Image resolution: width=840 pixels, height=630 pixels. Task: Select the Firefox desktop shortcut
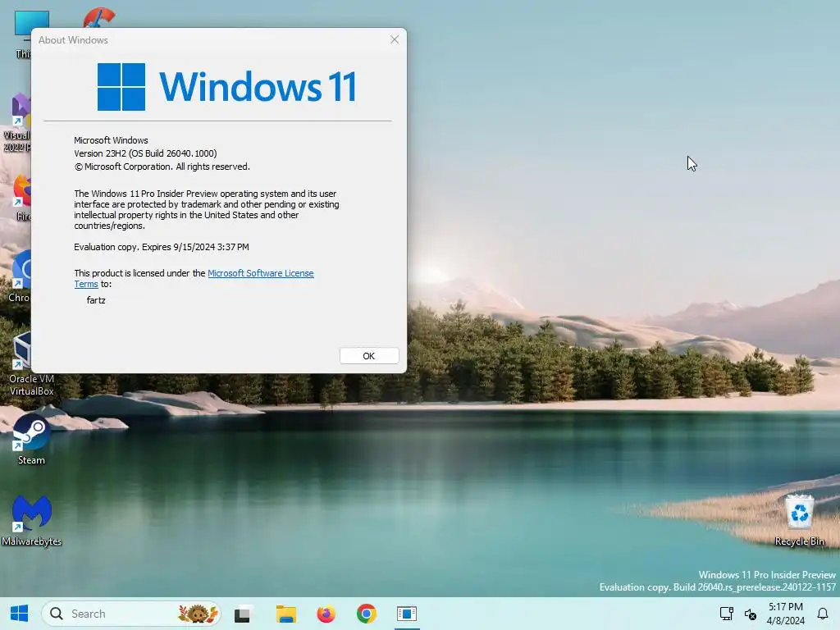(21, 197)
